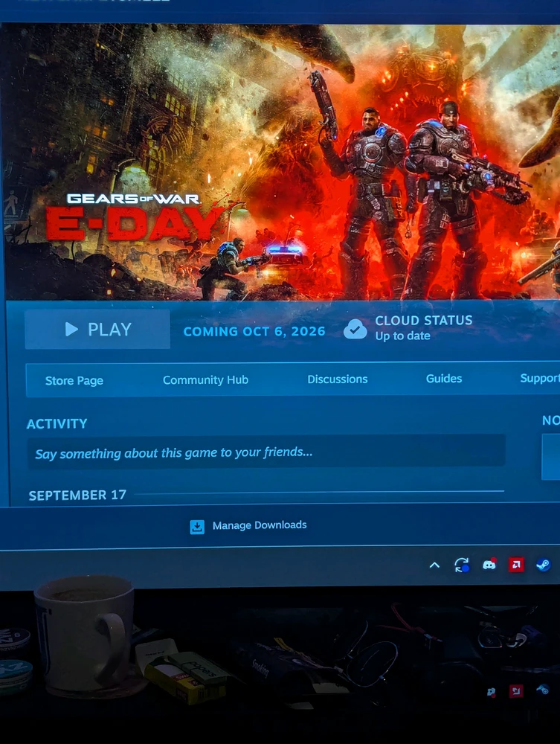Open the Support tab
The width and height of the screenshot is (560, 744).
[x=540, y=378]
